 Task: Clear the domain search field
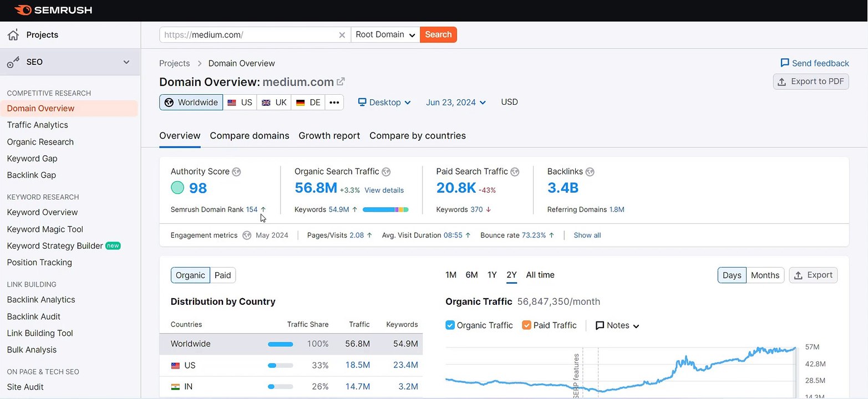coord(342,35)
